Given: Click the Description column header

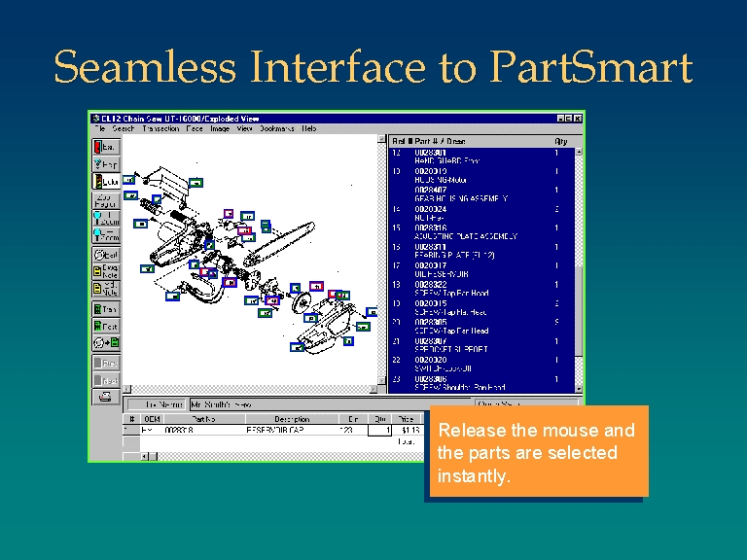Looking at the screenshot, I should (292, 419).
